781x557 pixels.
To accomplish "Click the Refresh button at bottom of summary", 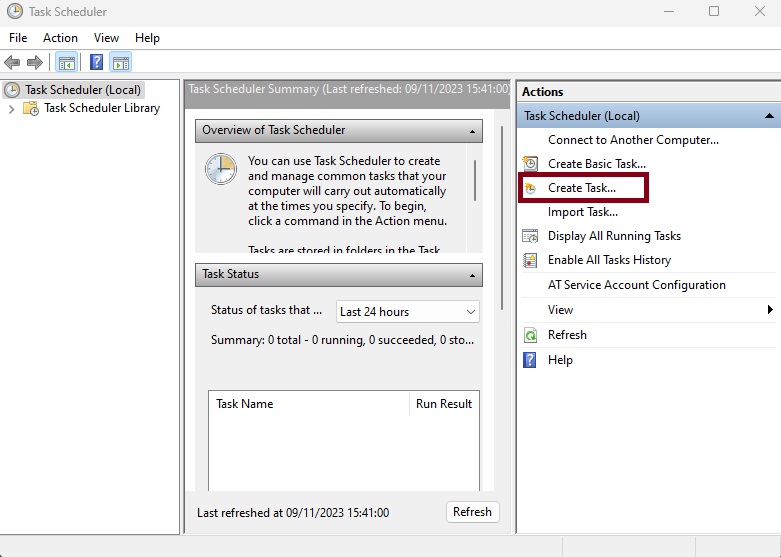I will click(472, 512).
